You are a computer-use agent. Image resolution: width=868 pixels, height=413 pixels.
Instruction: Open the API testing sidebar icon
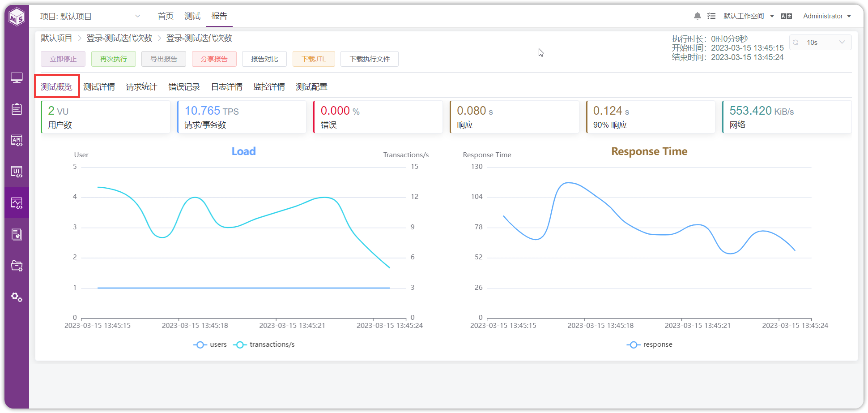tap(17, 140)
